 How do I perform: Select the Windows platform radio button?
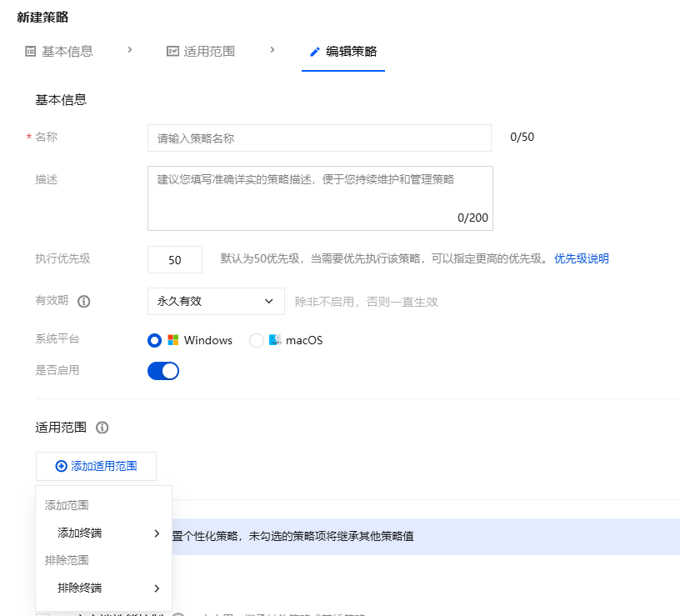tap(154, 341)
